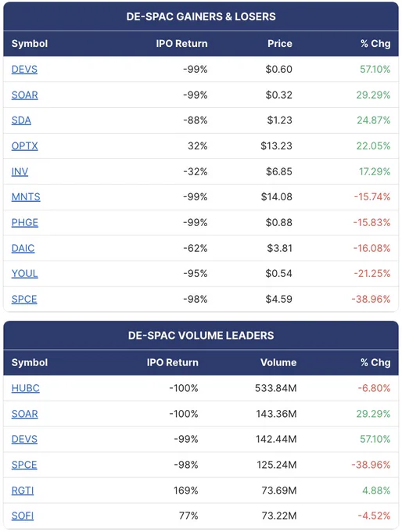Click the -15.83% change for PHGE

[x=371, y=222]
